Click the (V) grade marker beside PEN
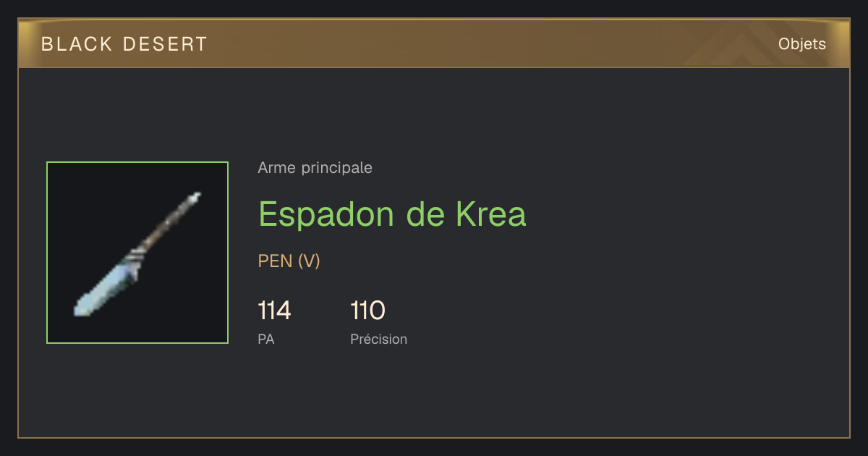The width and height of the screenshot is (868, 456). click(x=309, y=261)
